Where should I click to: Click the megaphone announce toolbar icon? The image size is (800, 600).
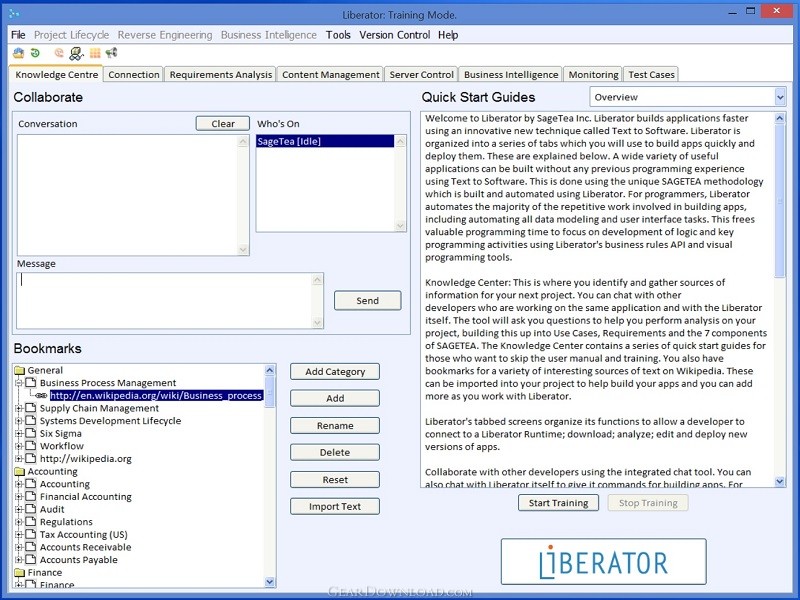(x=111, y=53)
